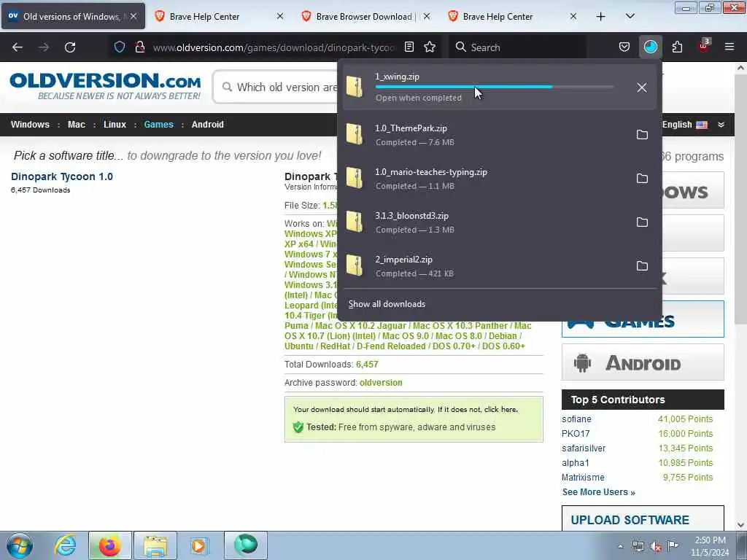Open See More Users link
Viewport: 747px width, 560px height.
(598, 492)
